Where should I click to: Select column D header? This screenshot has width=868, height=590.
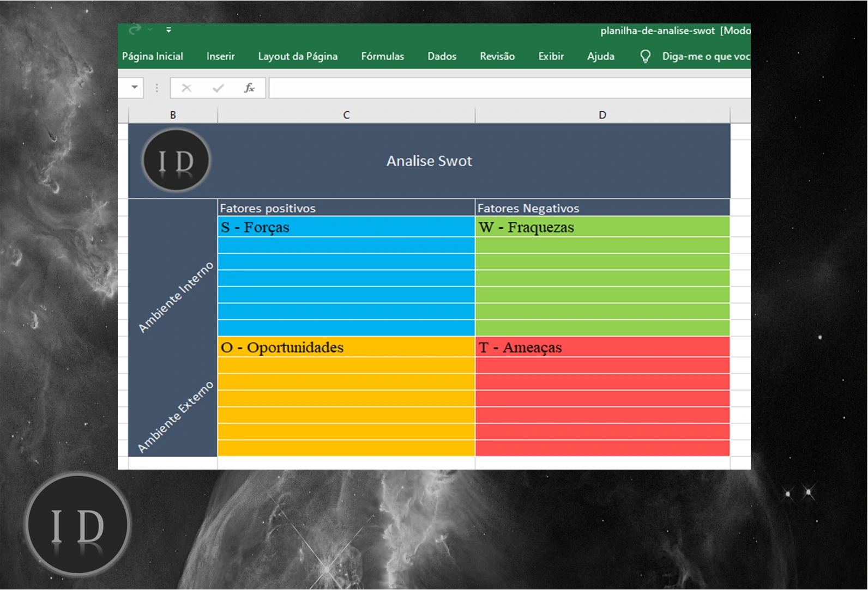point(602,115)
